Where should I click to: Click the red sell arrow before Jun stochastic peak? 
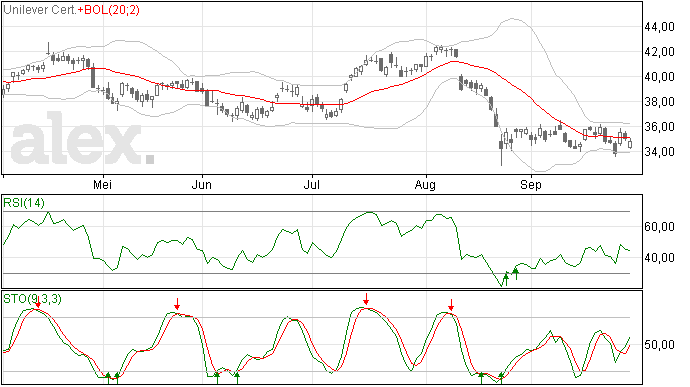click(177, 304)
